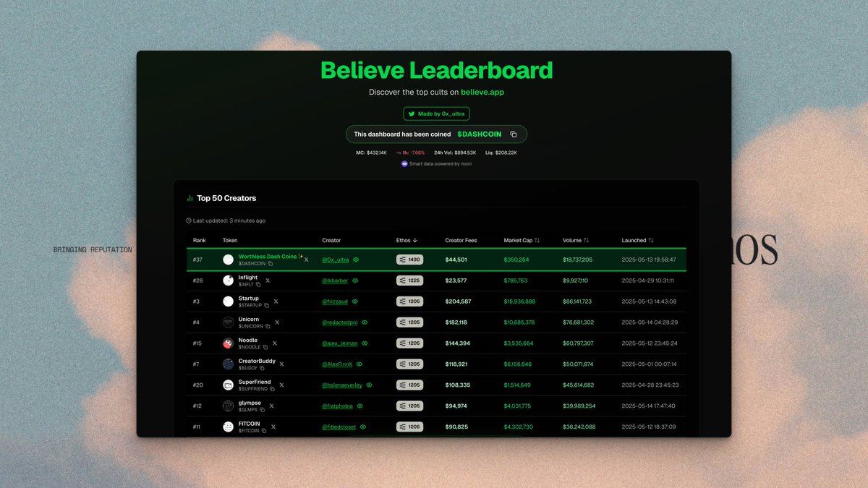Image resolution: width=868 pixels, height=488 pixels.
Task: Open creator profile @AlexFinnX
Action: [x=337, y=364]
